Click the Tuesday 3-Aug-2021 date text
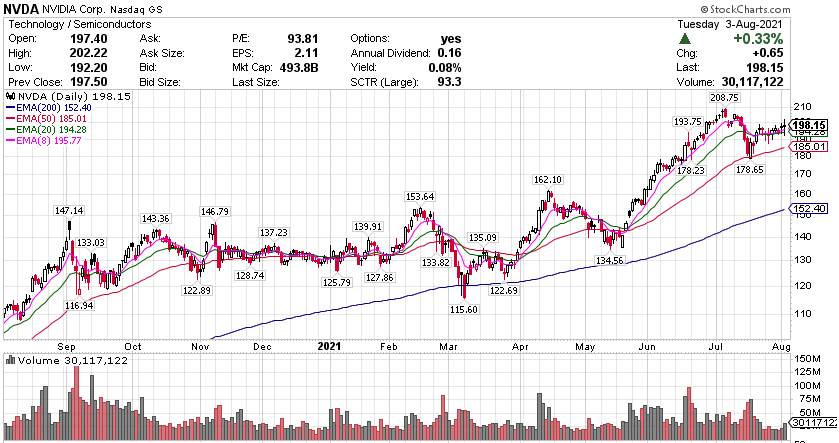The image size is (839, 443). (730, 24)
